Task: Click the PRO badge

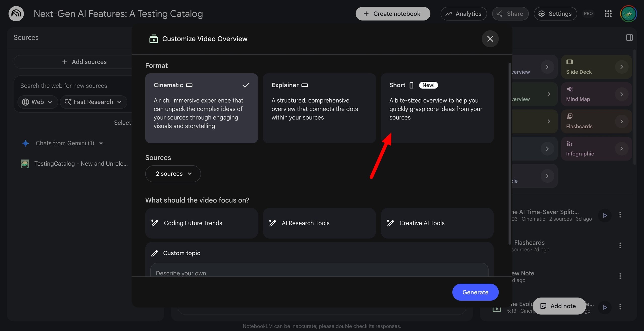Action: pos(588,14)
